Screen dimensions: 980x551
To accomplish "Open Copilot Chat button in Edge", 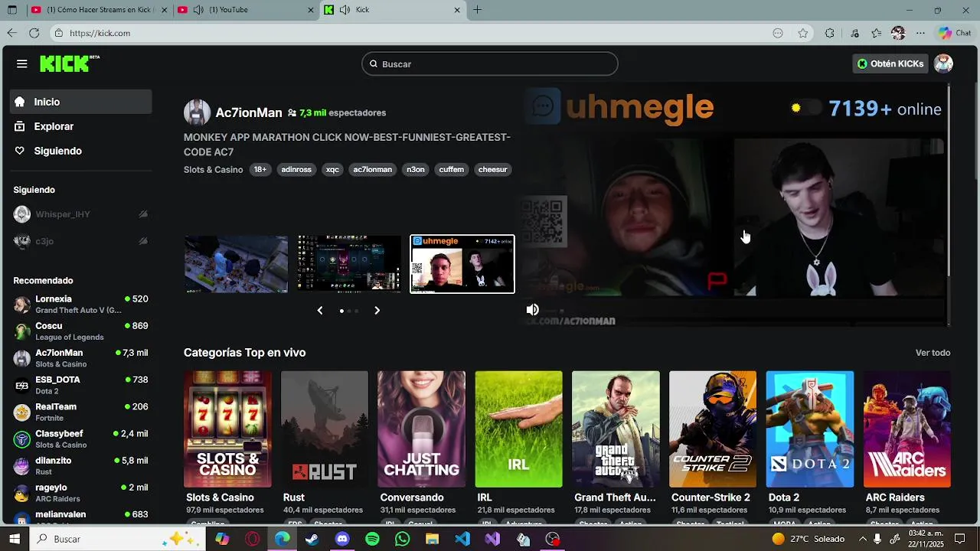I will tap(955, 33).
